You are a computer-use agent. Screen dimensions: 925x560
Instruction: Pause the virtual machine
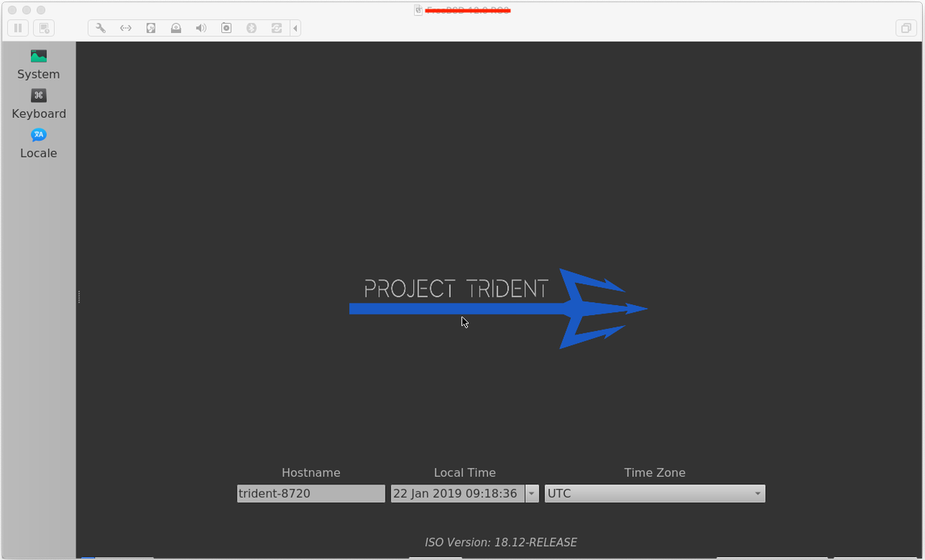(x=18, y=29)
